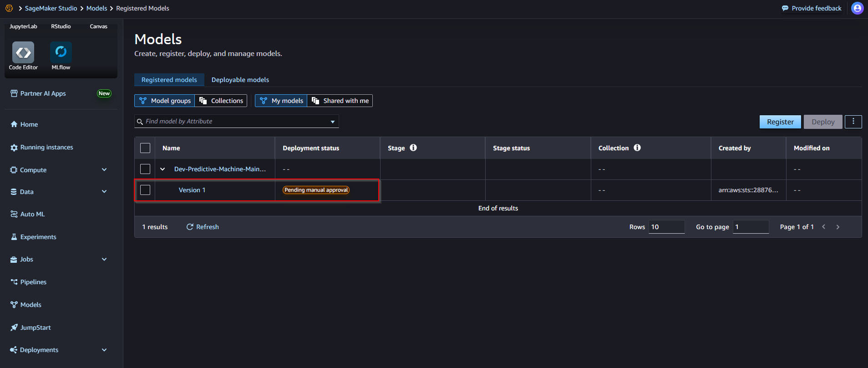Click the Stage status column header
This screenshot has width=868, height=368.
(511, 148)
